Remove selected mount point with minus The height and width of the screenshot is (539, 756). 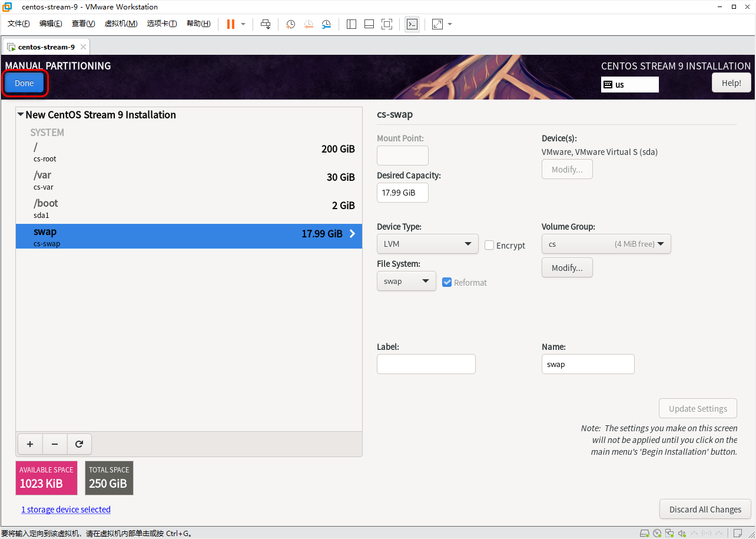pyautogui.click(x=55, y=444)
